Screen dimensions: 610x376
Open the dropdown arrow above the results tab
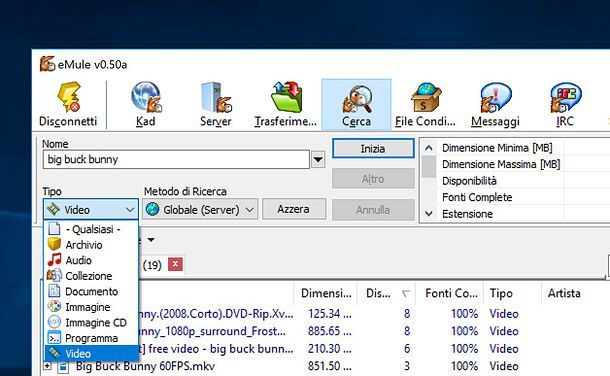(151, 240)
